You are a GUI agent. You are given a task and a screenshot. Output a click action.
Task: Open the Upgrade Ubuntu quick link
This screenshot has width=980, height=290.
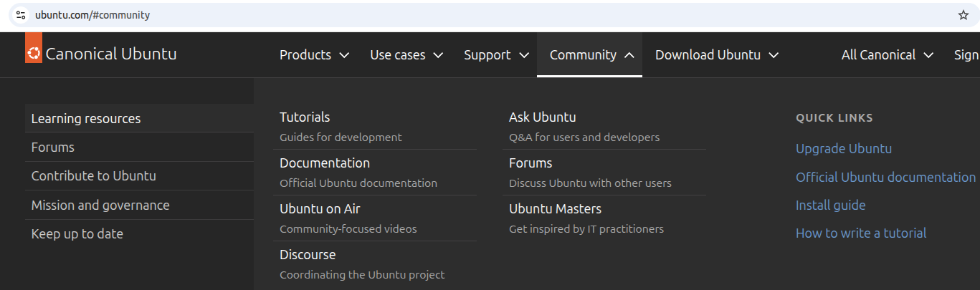point(844,148)
